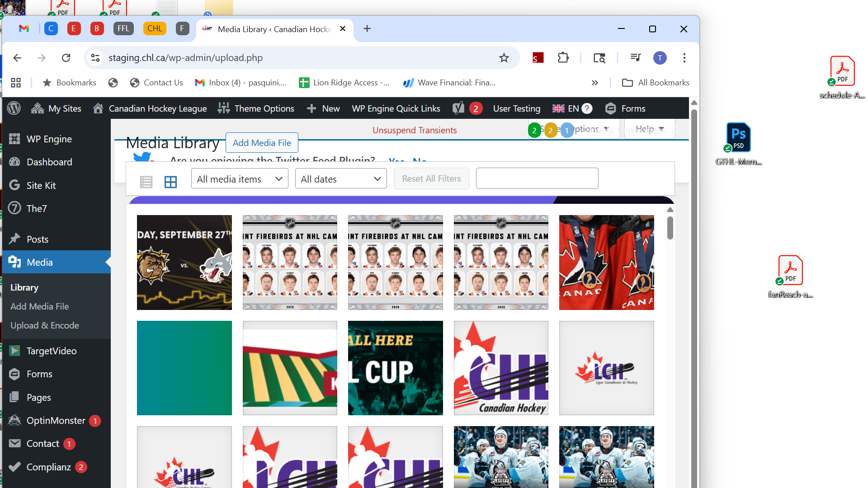Switch to grid view icon
The height and width of the screenshot is (488, 868).
[170, 182]
